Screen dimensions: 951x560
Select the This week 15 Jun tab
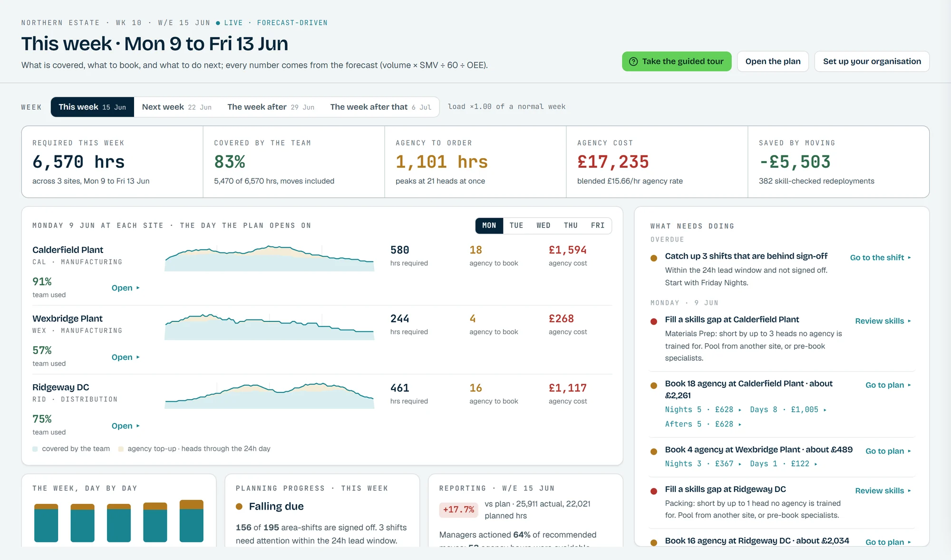pyautogui.click(x=92, y=107)
